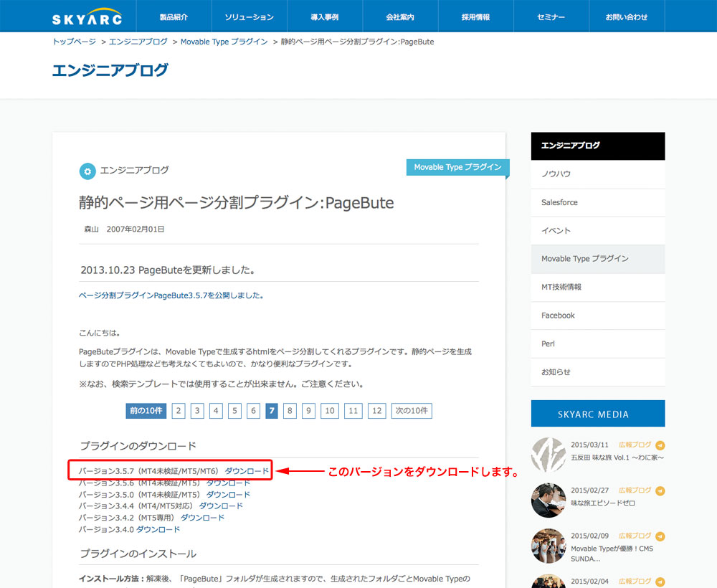This screenshot has height=588, width=717.
Task: Open イベント sidebar category
Action: pyautogui.click(x=598, y=231)
